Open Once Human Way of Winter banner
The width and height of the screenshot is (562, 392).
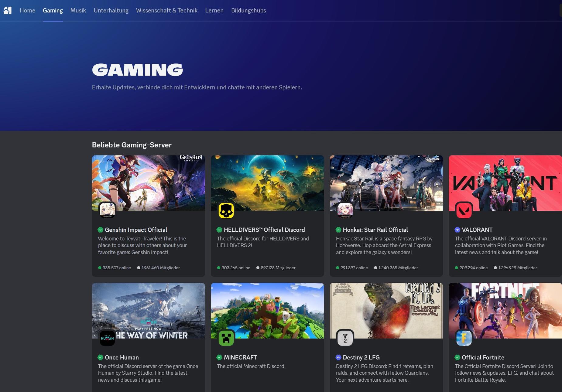click(x=148, y=311)
